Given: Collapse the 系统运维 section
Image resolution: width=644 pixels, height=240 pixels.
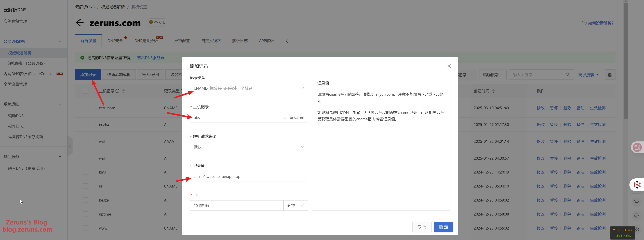Looking at the screenshot, I should [x=60, y=104].
